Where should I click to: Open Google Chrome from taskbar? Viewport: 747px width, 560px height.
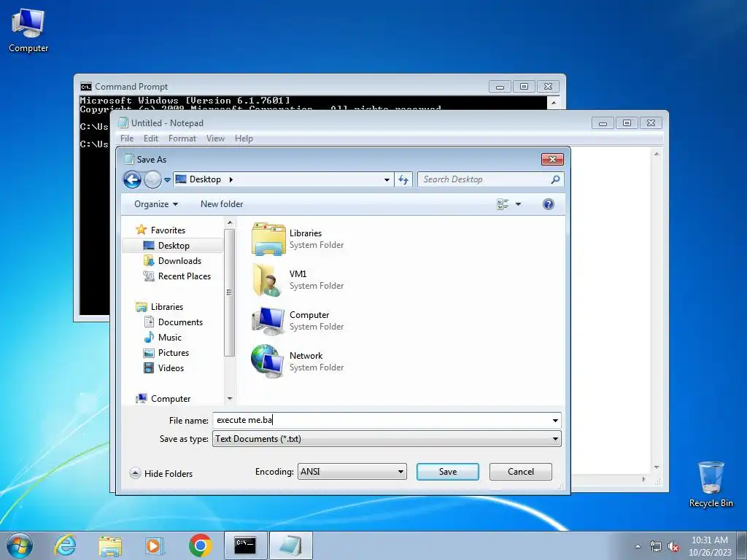point(200,545)
